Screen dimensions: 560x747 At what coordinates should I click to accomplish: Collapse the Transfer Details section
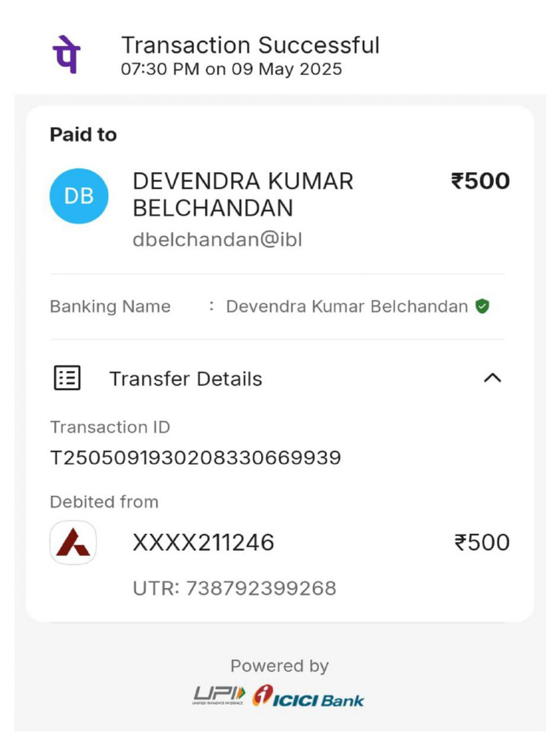493,378
